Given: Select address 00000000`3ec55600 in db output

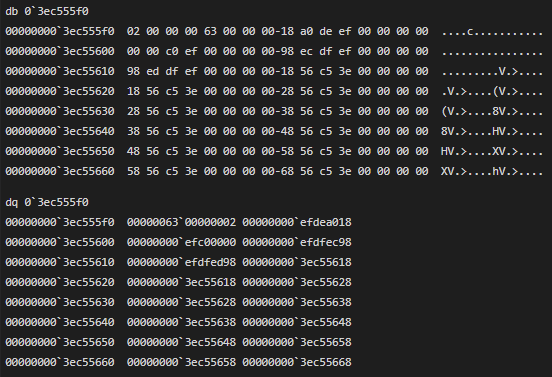Looking at the screenshot, I should [x=60, y=51].
